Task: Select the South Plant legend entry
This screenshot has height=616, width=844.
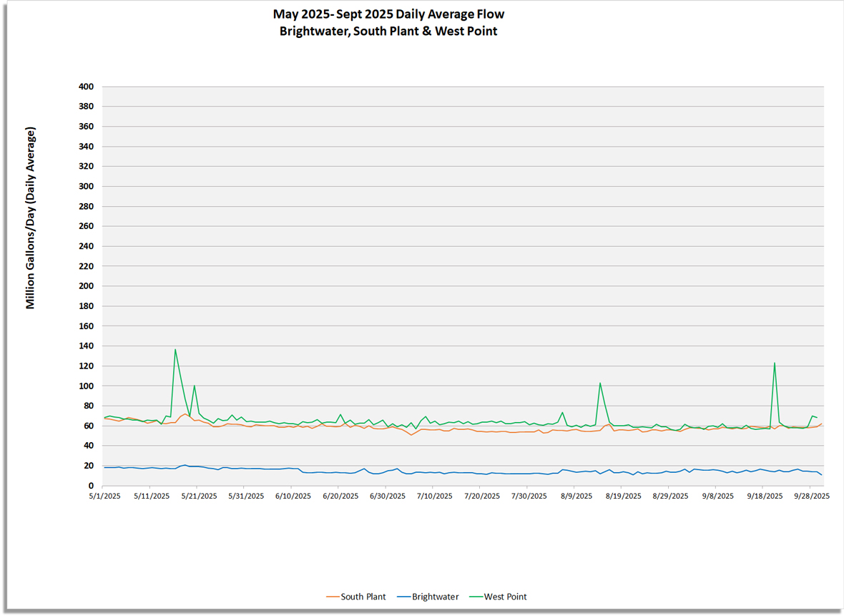Action: [x=363, y=596]
